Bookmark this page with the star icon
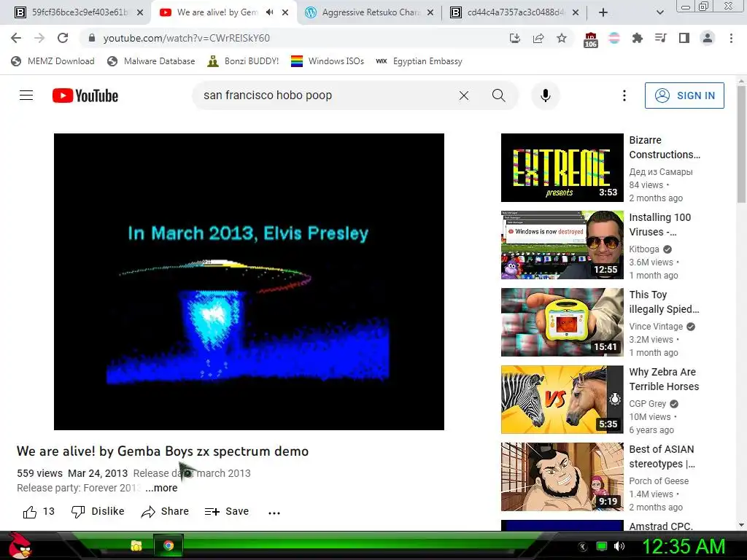This screenshot has width=747, height=560. pyautogui.click(x=562, y=38)
